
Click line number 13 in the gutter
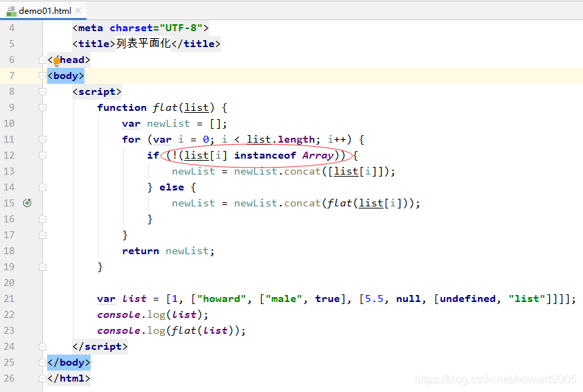click(x=9, y=171)
